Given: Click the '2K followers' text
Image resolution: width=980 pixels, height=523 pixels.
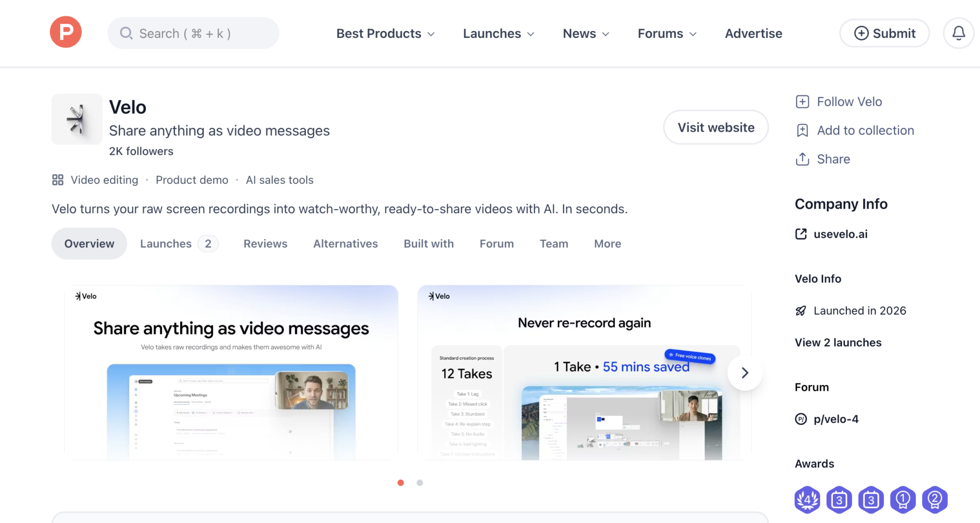Looking at the screenshot, I should [141, 151].
